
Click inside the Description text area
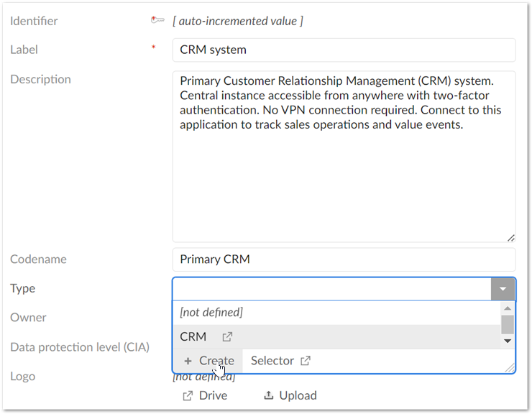point(344,180)
